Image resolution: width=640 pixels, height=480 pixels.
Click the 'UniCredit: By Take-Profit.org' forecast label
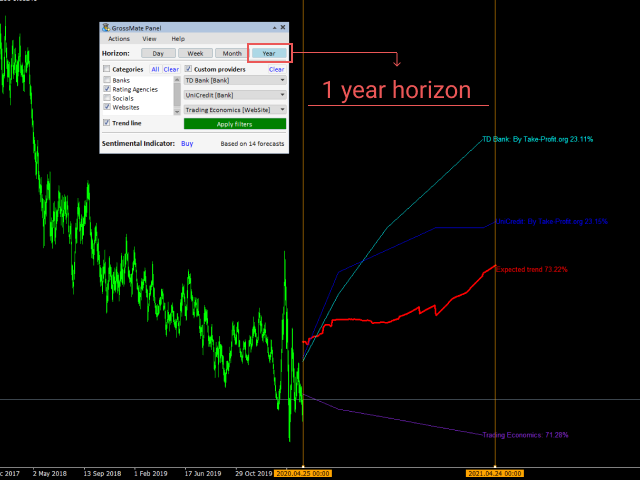[551, 222]
